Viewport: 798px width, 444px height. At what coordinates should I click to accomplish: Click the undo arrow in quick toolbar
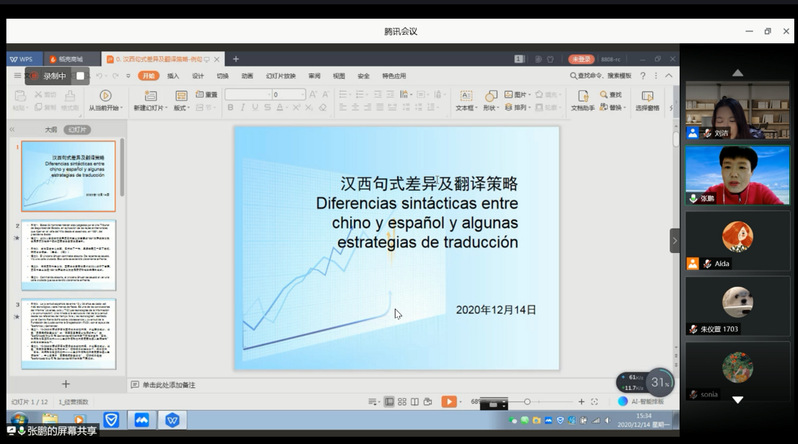(99, 76)
